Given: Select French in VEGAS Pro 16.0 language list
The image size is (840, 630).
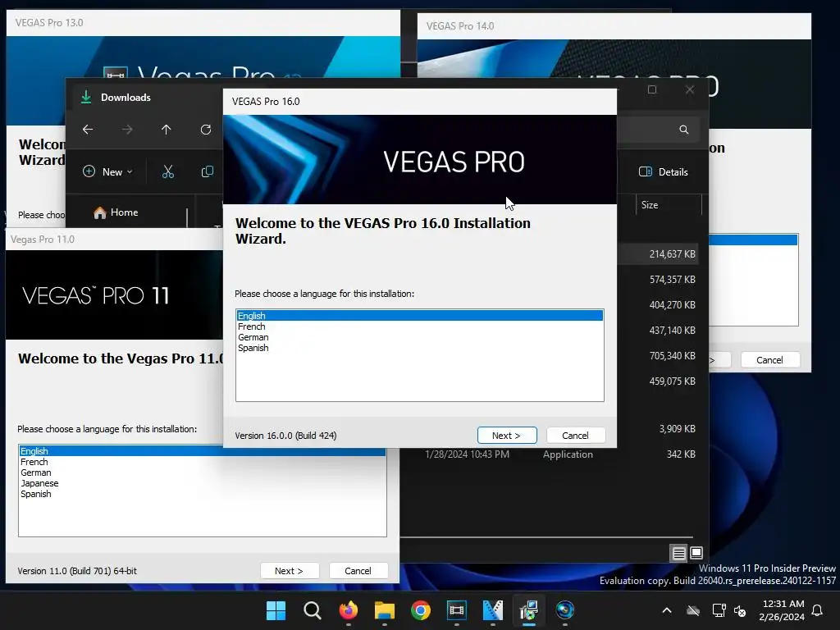Looking at the screenshot, I should click(x=419, y=326).
